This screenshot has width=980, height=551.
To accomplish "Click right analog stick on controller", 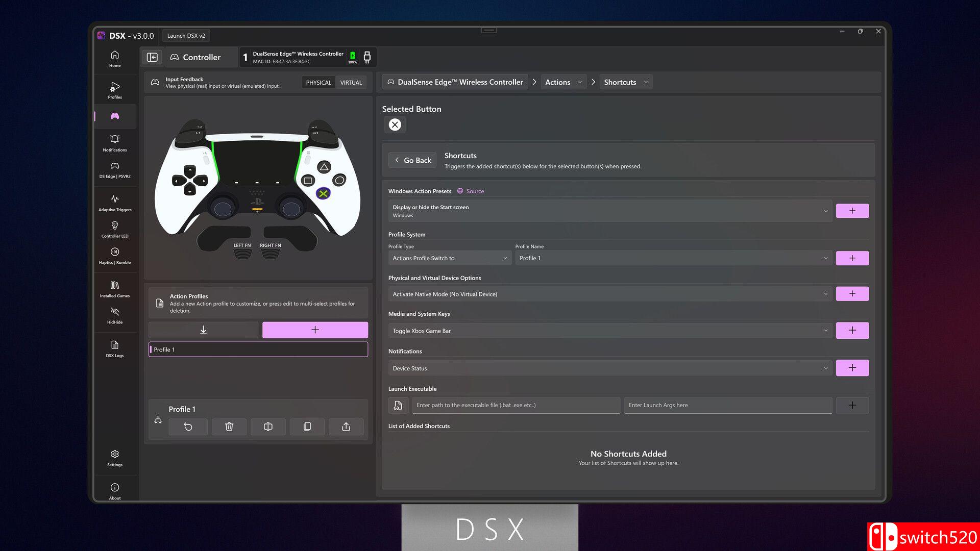I will point(291,208).
